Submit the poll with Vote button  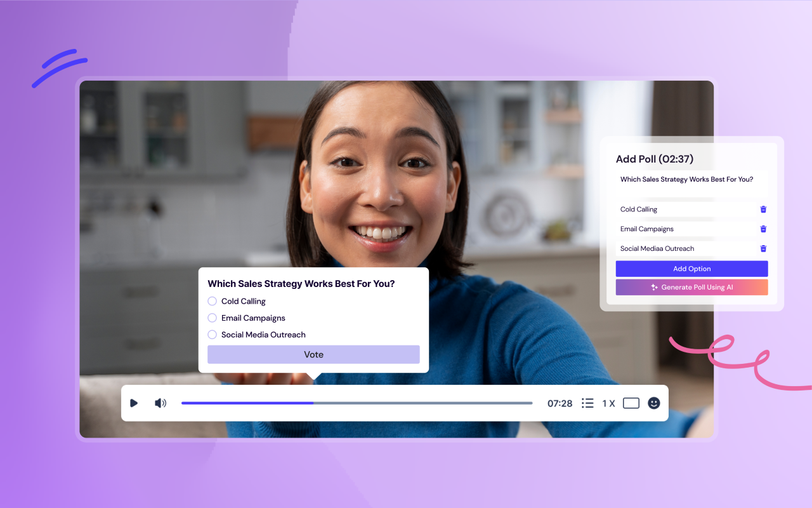313,354
